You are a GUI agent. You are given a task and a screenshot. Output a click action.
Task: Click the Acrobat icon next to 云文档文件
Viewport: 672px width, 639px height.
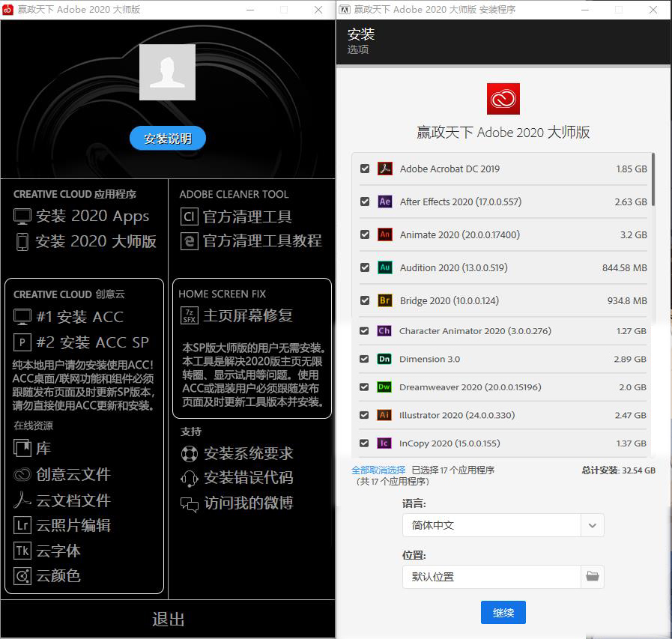coord(22,500)
